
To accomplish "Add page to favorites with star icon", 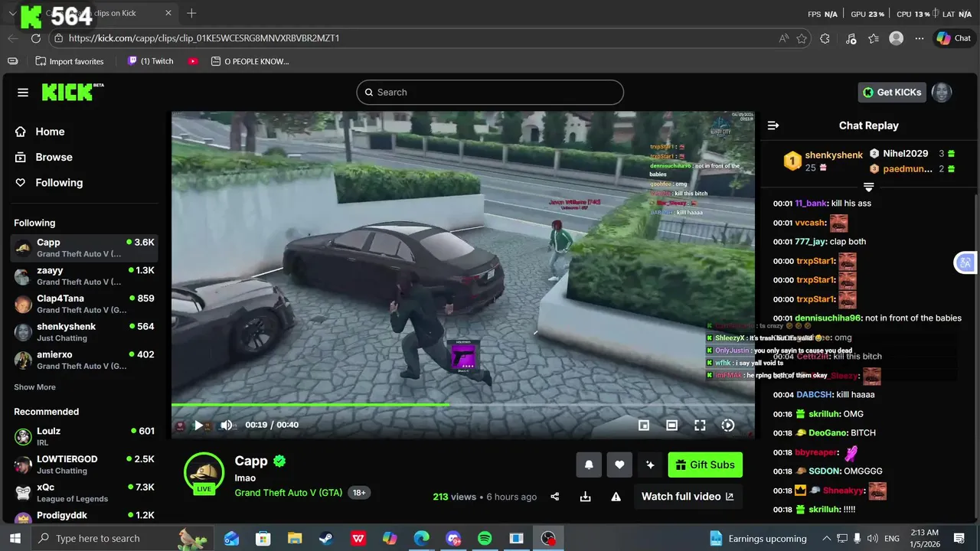I will tap(802, 38).
